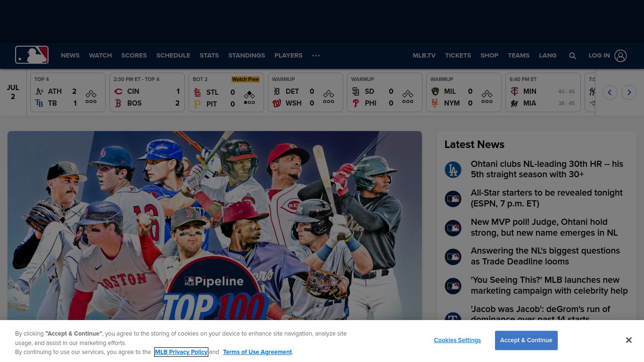The width and height of the screenshot is (644, 362).
Task: Click Accept & Continue button
Action: (526, 340)
